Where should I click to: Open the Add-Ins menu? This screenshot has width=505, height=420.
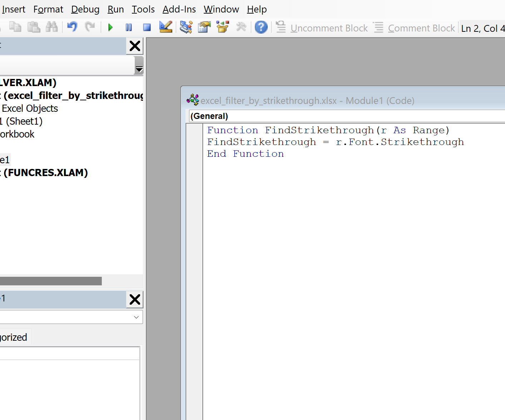pos(179,9)
